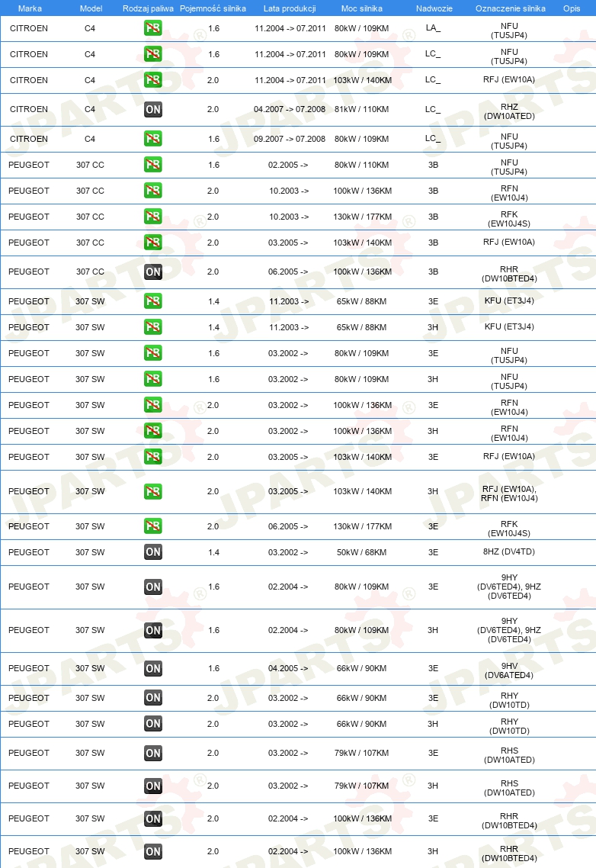Click petrol icon for 307 CC 130kW RFK

click(152, 217)
